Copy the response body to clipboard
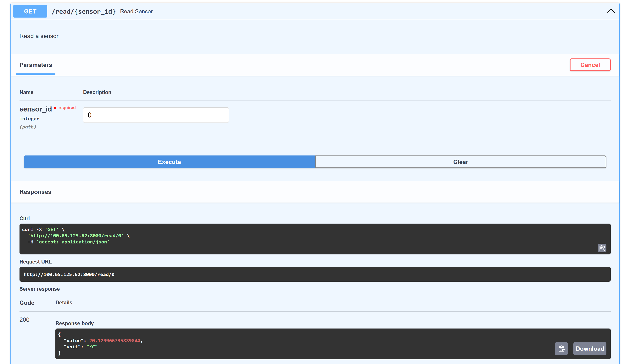This screenshot has width=635, height=364. [561, 349]
